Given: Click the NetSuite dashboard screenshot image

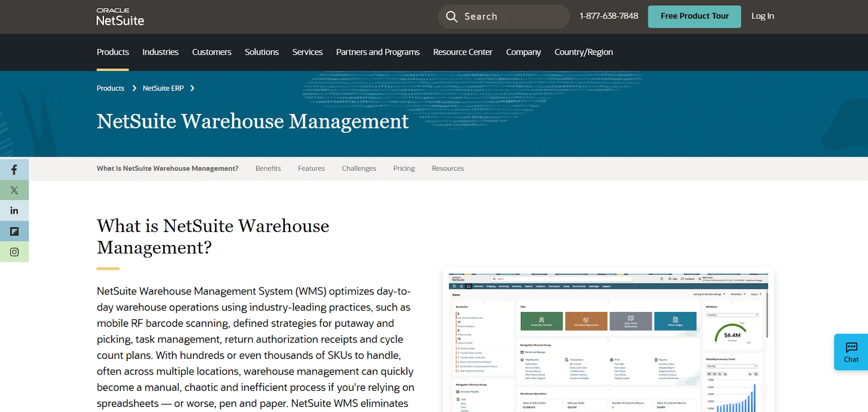Looking at the screenshot, I should pos(608,342).
